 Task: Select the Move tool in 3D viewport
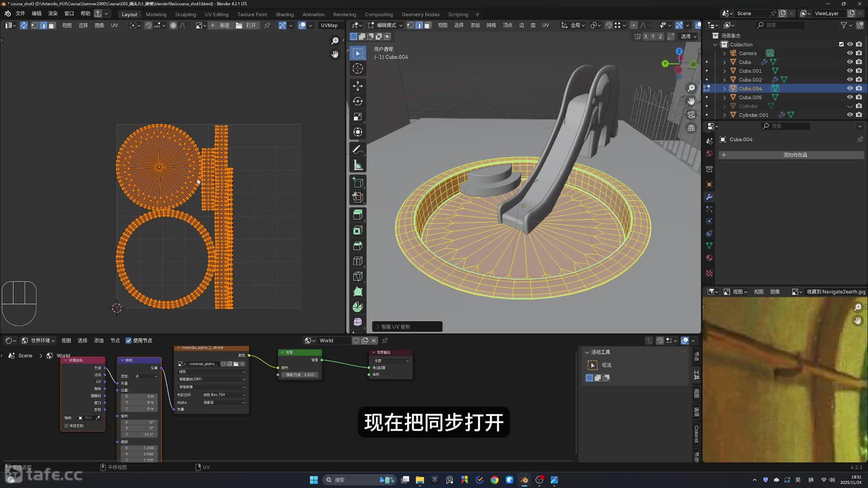[358, 86]
